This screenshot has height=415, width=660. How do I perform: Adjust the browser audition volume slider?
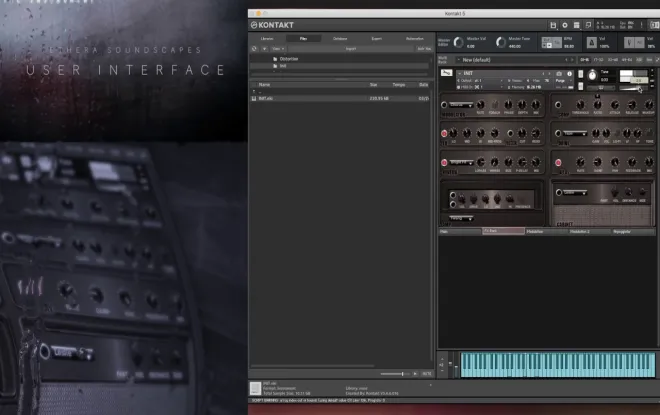click(395, 374)
